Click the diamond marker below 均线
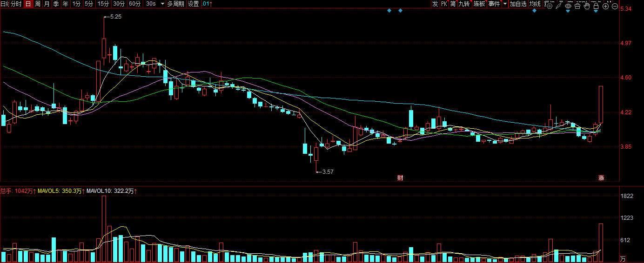Viewport: 644px width, 263px height. [x=534, y=10]
